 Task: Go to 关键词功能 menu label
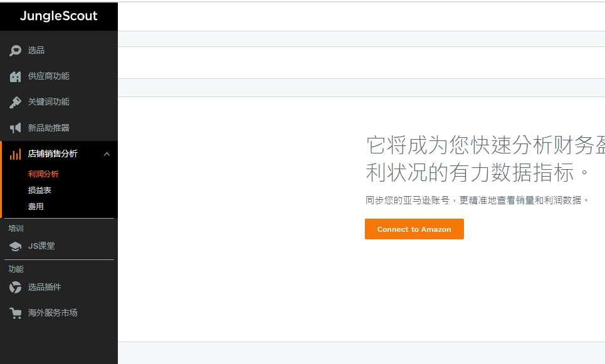[x=49, y=101]
